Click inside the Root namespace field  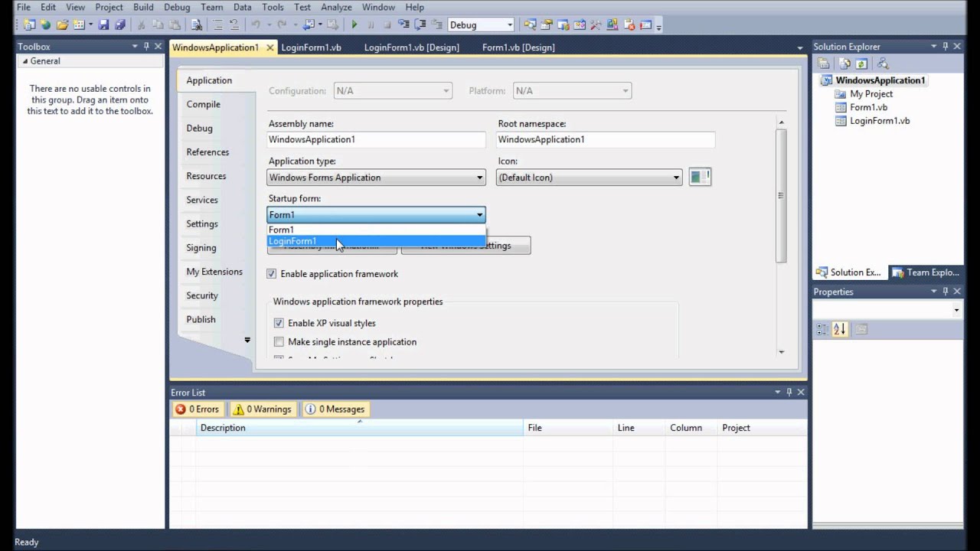pyautogui.click(x=606, y=139)
